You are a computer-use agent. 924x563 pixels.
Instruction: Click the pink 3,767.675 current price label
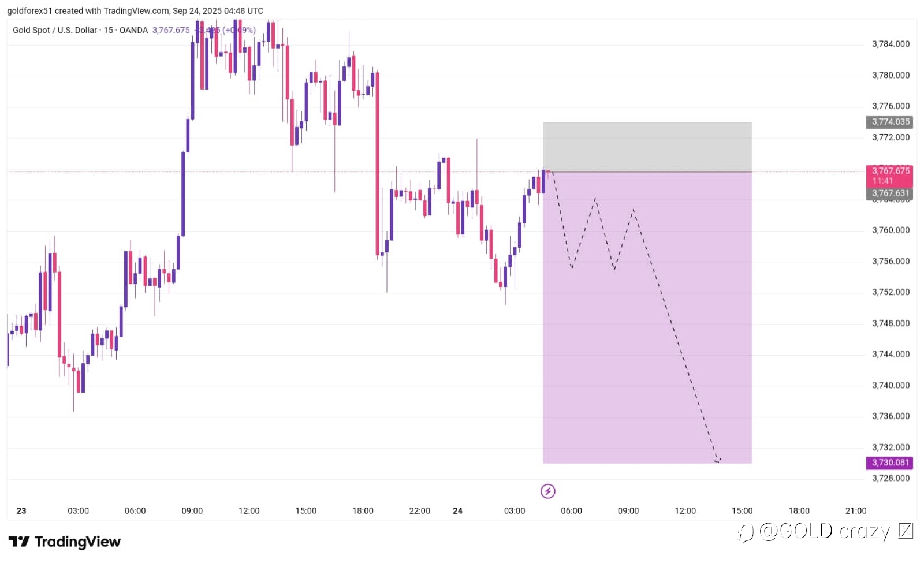coord(890,171)
